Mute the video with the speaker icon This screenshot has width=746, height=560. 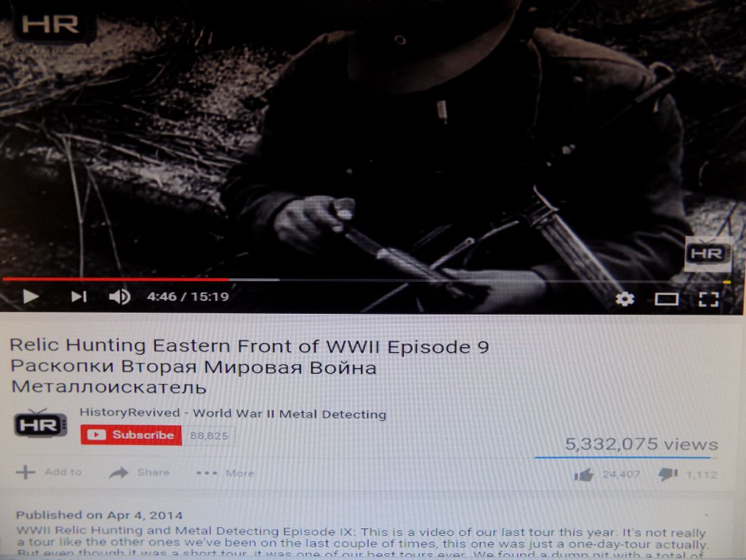coord(120,297)
